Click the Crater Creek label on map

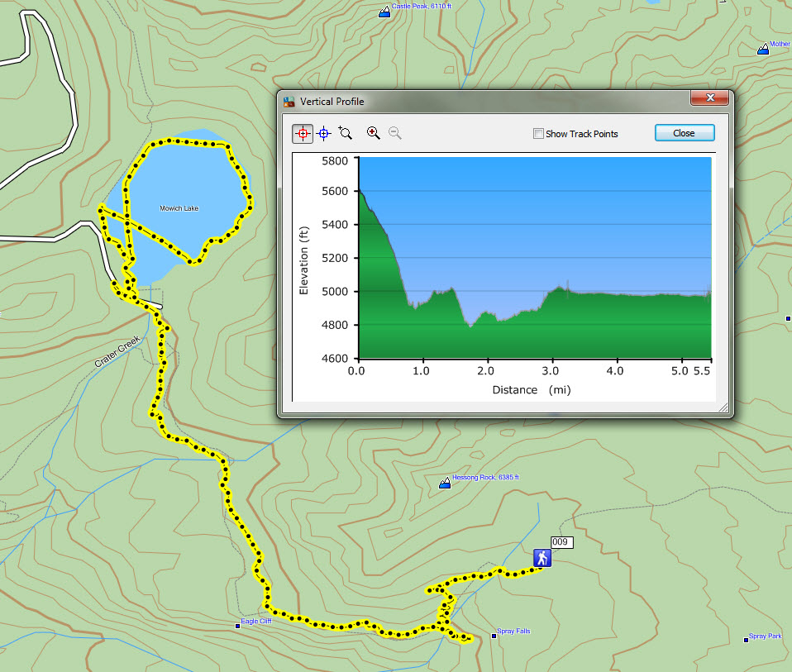(x=119, y=352)
